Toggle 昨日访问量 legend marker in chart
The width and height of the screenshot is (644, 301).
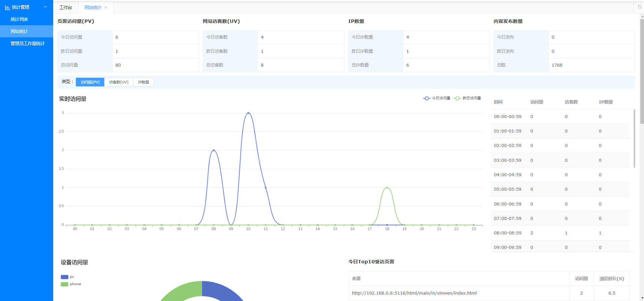click(x=457, y=98)
